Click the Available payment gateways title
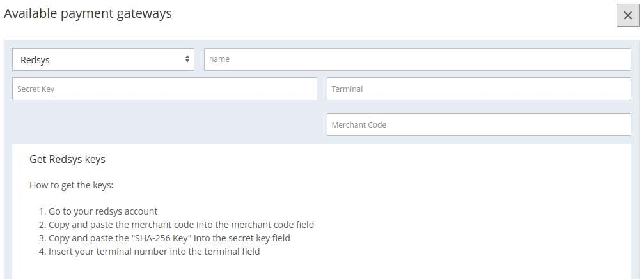Viewport: 644px width, 279px height. point(88,13)
